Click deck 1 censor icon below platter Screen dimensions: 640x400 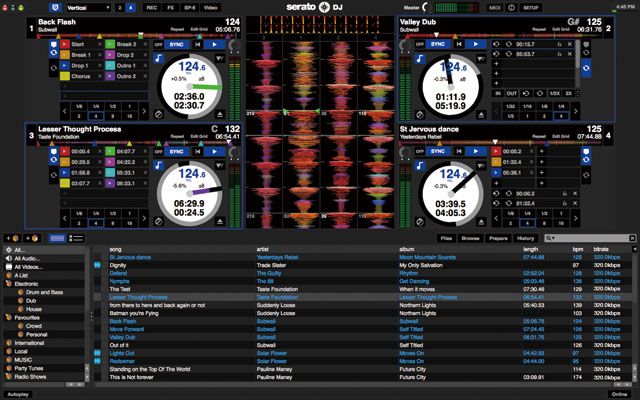159,115
